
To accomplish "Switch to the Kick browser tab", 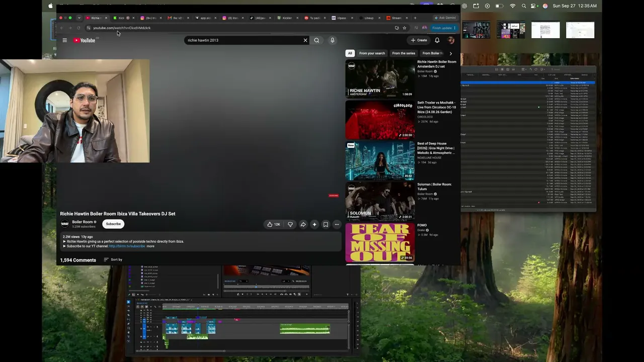I will 121,18.
